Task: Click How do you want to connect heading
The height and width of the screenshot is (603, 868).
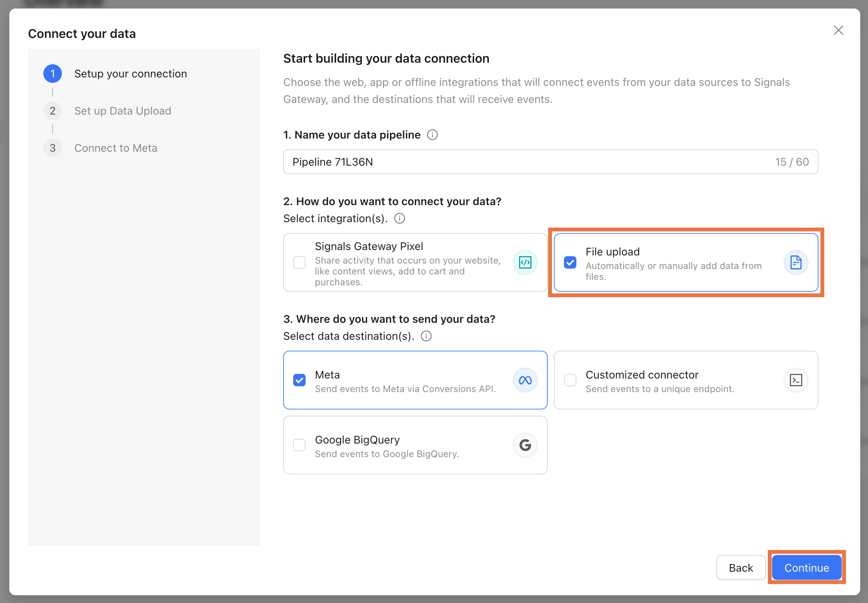Action: [x=392, y=201]
